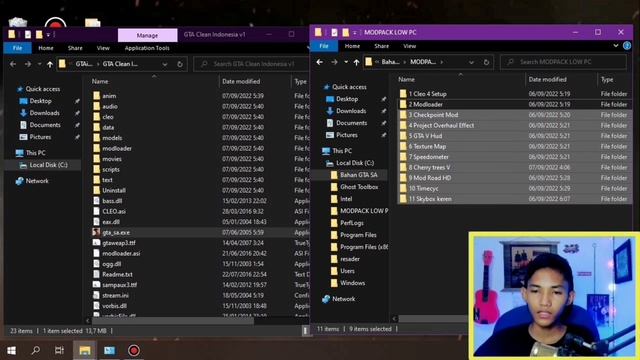The image size is (640, 360).
Task: Select gta_sa.exe file
Action: 116,232
